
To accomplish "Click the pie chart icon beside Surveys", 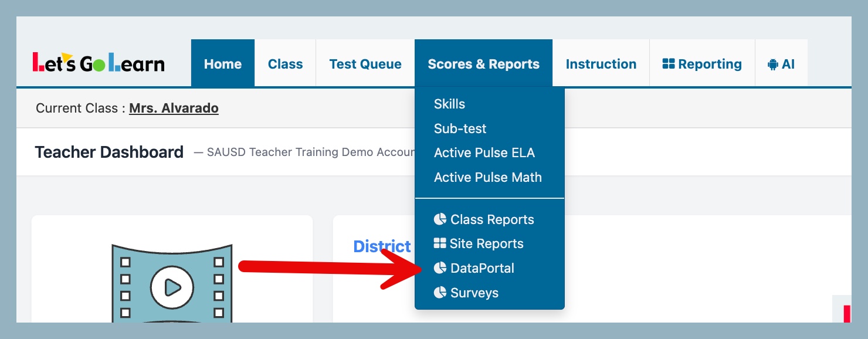I will pos(440,292).
